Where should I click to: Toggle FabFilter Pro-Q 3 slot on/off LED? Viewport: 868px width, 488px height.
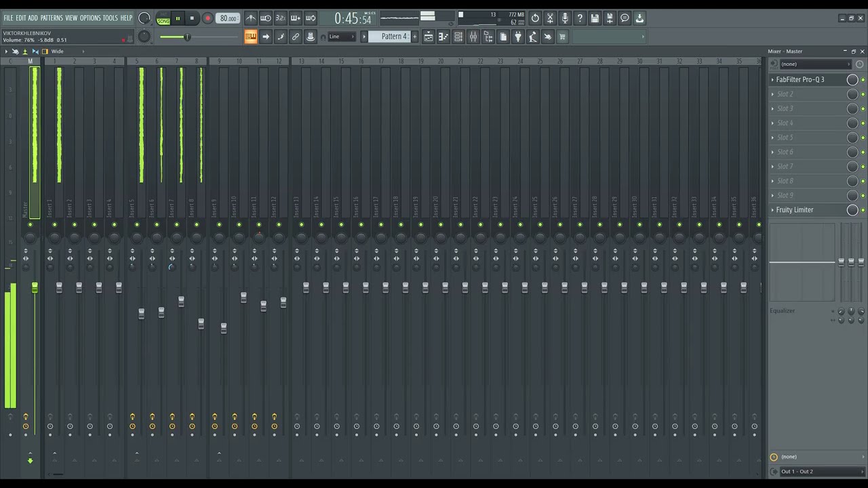click(863, 80)
